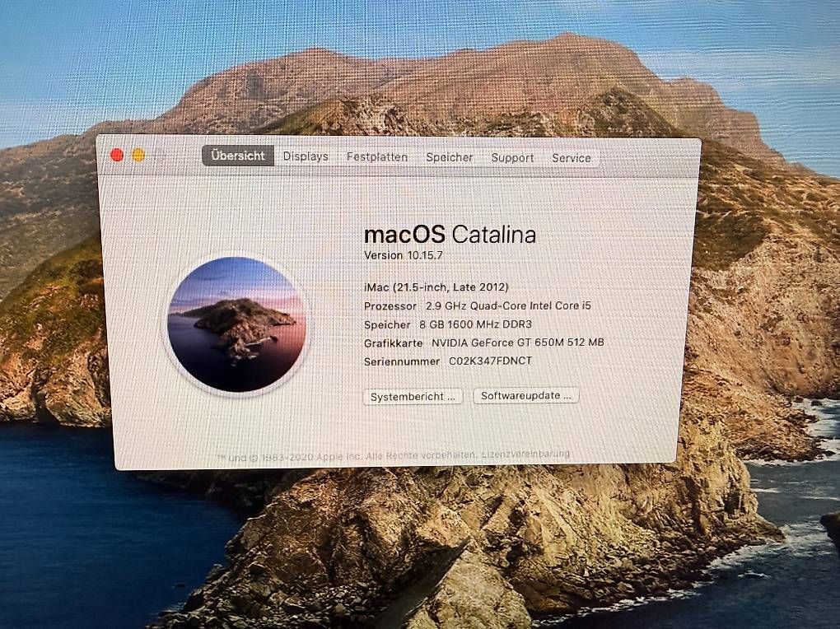Click the macOS Catalina island logo
The width and height of the screenshot is (840, 629).
(x=237, y=324)
